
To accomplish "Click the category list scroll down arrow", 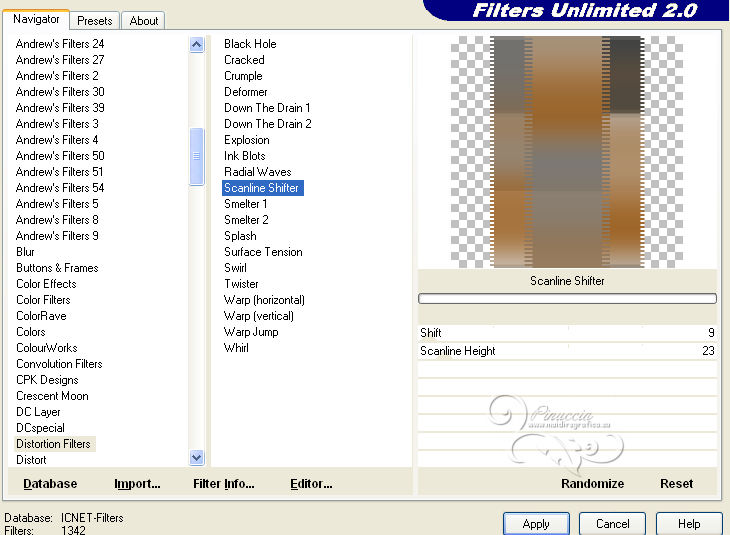I will click(x=196, y=457).
